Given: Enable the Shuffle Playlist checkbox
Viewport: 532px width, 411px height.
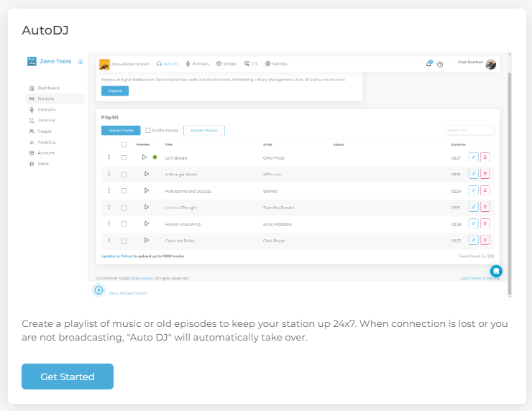Looking at the screenshot, I should [148, 130].
